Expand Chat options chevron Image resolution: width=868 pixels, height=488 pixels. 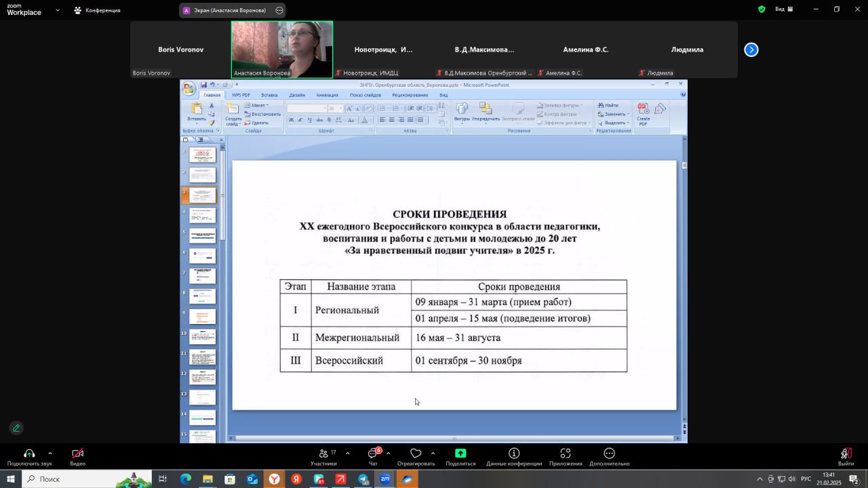coord(388,453)
